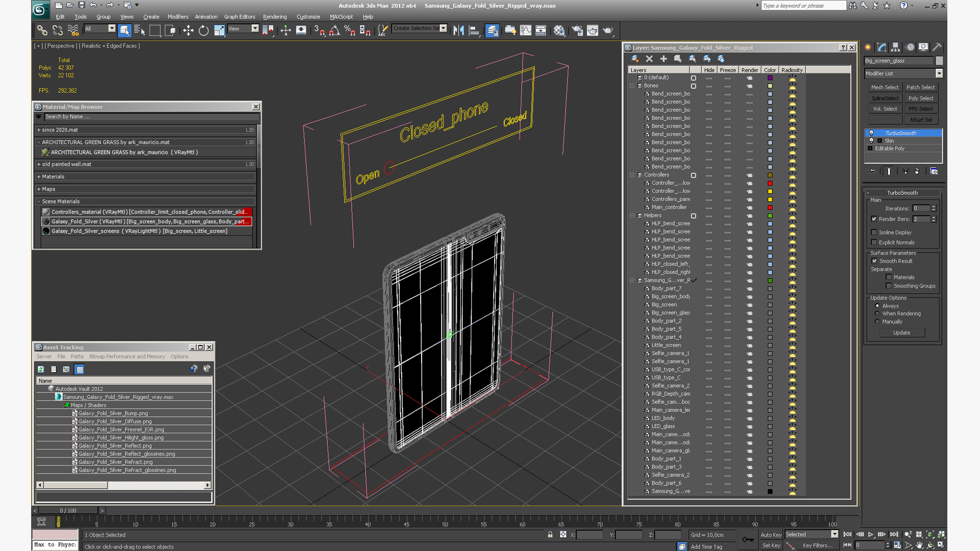
Task: Click the Poly Select button
Action: [x=921, y=98]
